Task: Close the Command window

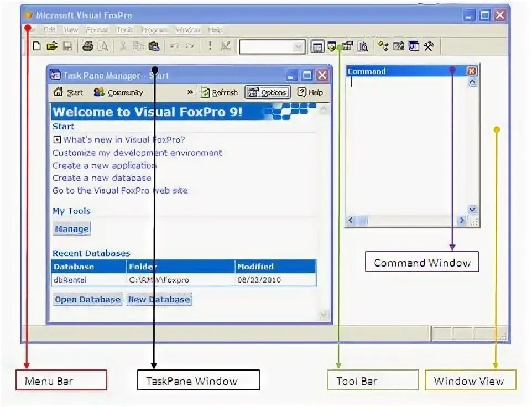Action: pos(472,71)
